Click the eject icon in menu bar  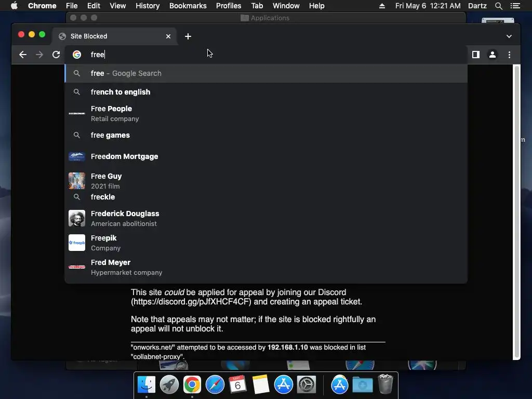click(x=382, y=6)
